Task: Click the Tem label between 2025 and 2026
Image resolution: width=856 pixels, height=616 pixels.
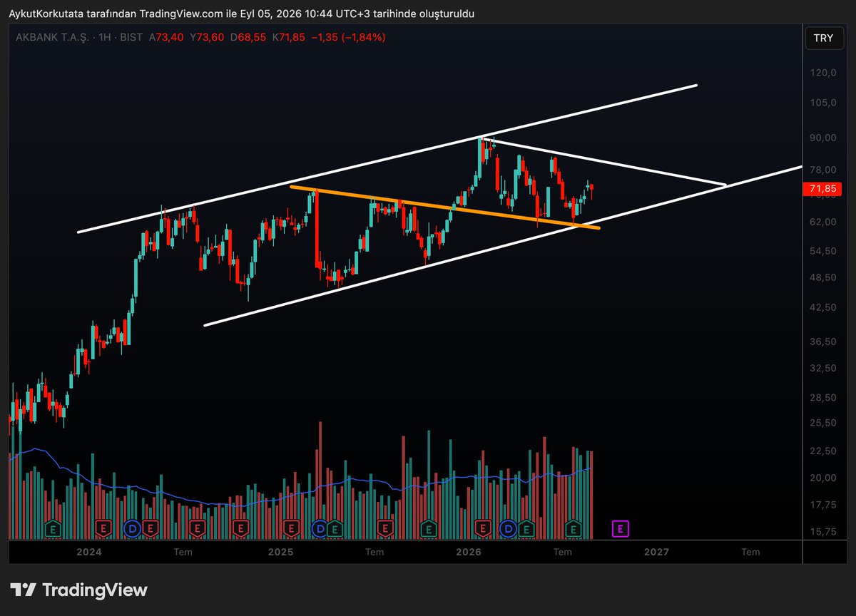Action: [x=374, y=552]
